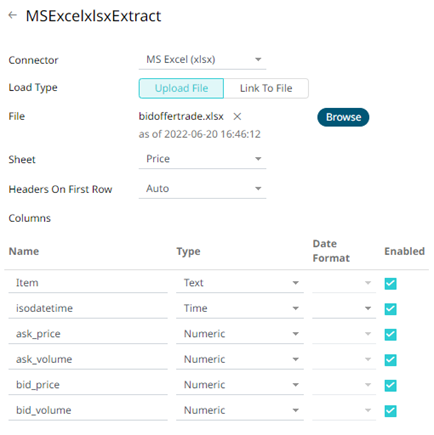The width and height of the screenshot is (434, 435).
Task: Expand the Sheet dropdown showing Price
Action: pos(202,159)
